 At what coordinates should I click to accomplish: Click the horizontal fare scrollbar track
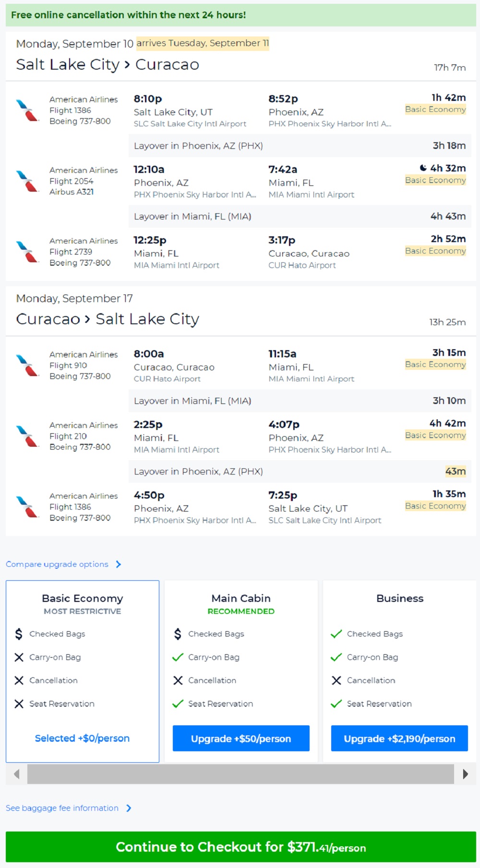click(x=240, y=774)
